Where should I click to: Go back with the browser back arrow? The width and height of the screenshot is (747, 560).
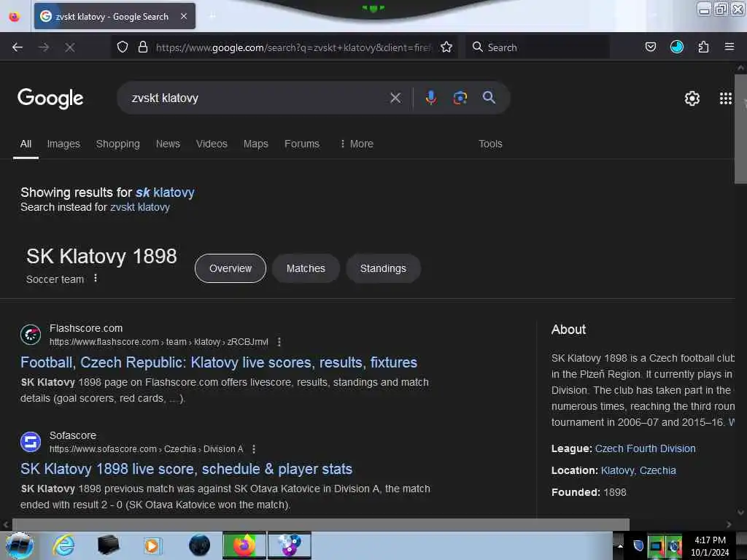pyautogui.click(x=18, y=47)
